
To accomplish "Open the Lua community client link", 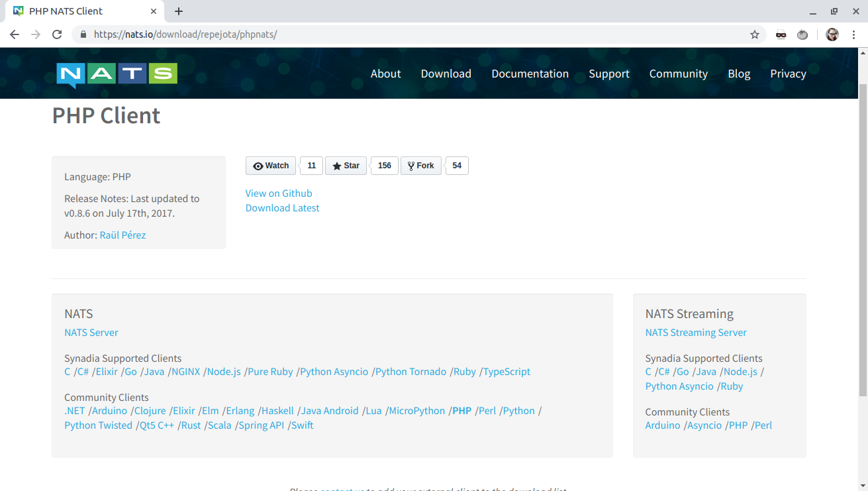I will [x=374, y=411].
